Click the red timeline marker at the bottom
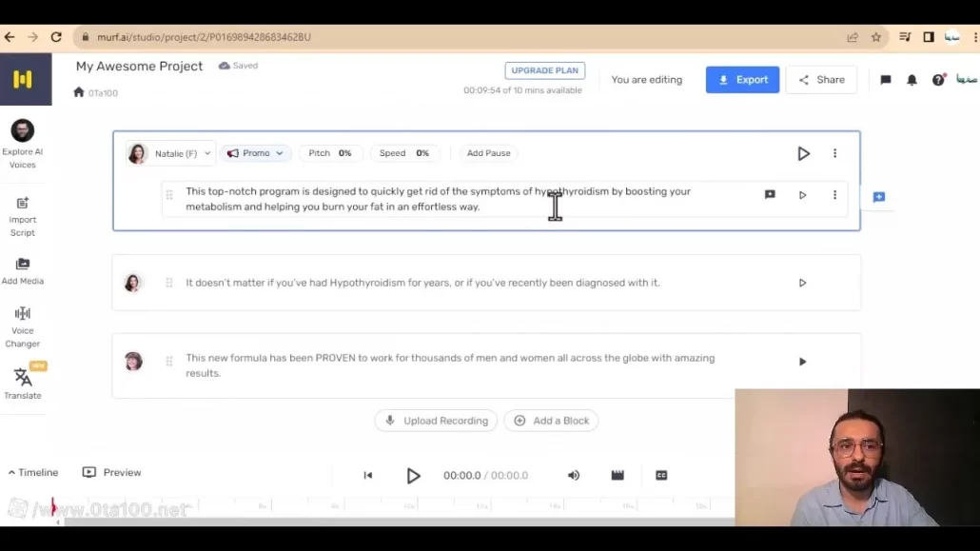 [x=53, y=507]
